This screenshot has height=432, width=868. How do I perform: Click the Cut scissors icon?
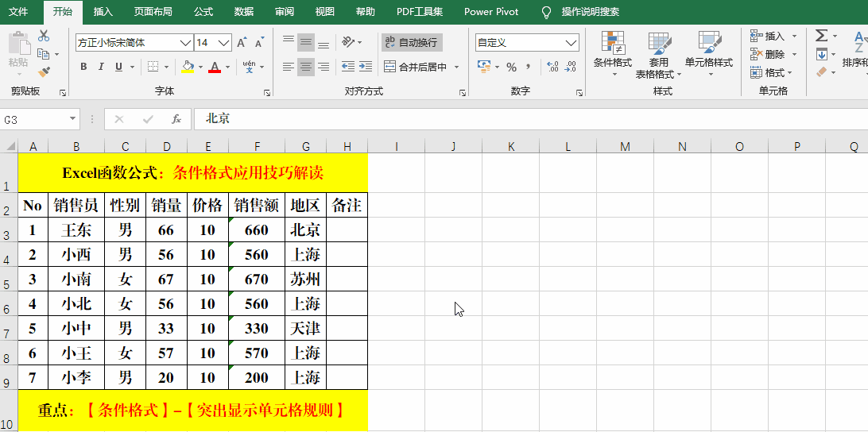44,36
